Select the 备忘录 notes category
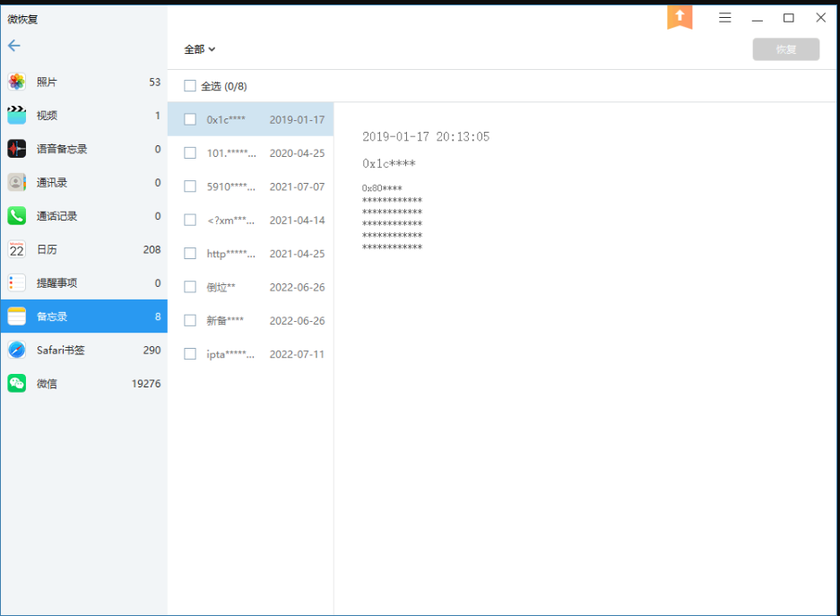 click(83, 317)
